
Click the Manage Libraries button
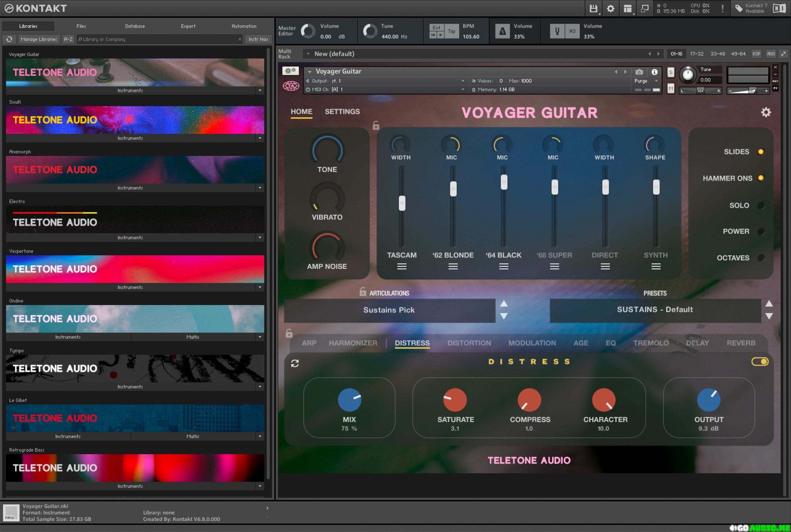39,39
